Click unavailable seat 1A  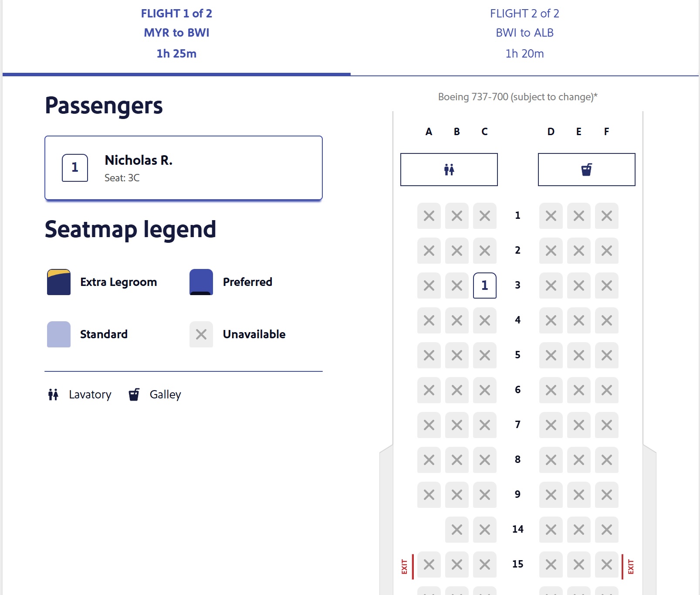[x=429, y=216]
